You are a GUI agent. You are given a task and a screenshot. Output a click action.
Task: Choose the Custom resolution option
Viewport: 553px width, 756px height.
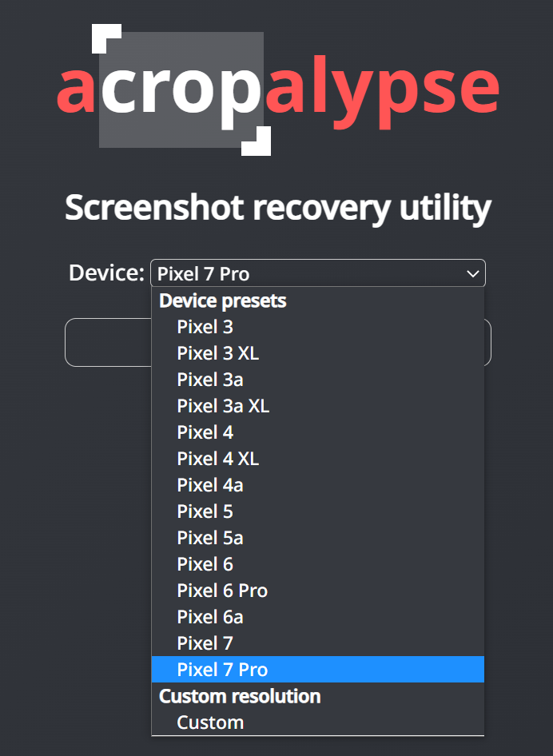210,722
